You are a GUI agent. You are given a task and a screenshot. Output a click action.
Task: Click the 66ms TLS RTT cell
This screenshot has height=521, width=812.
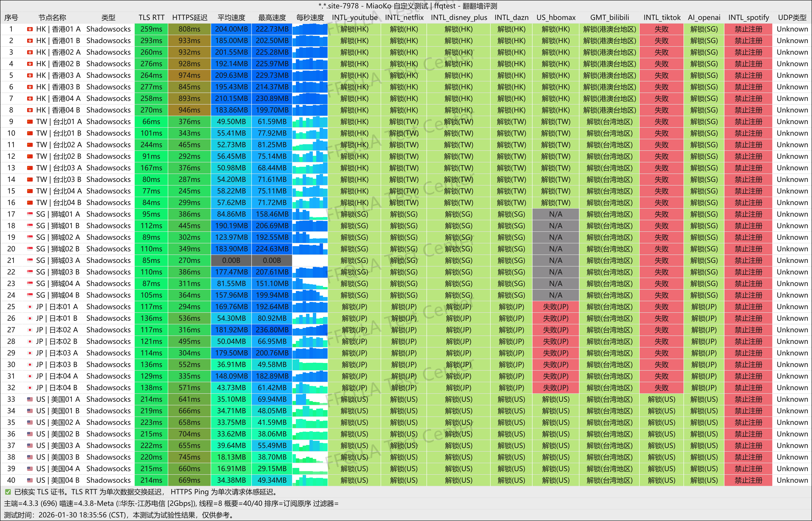(x=151, y=122)
